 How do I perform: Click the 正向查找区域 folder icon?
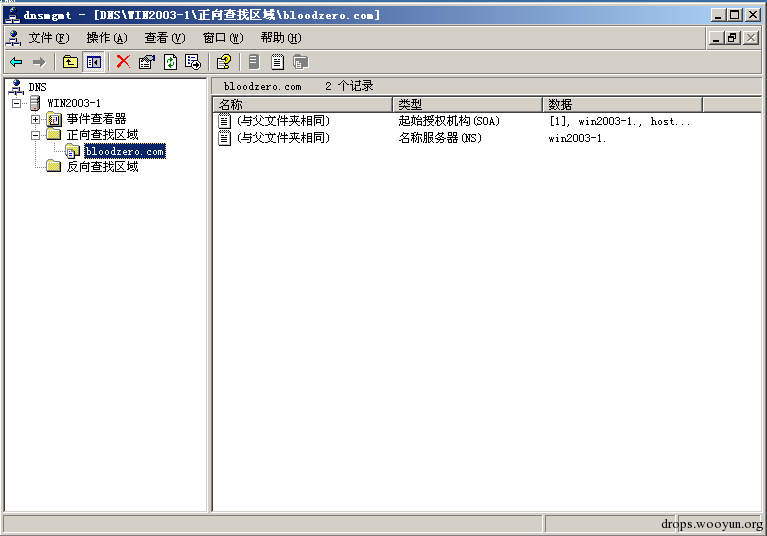[53, 134]
